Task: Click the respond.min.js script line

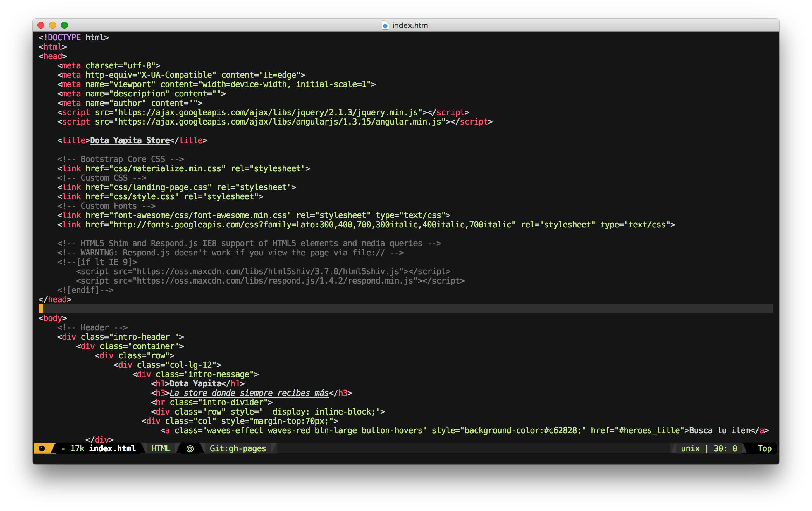Action: pyautogui.click(x=271, y=281)
